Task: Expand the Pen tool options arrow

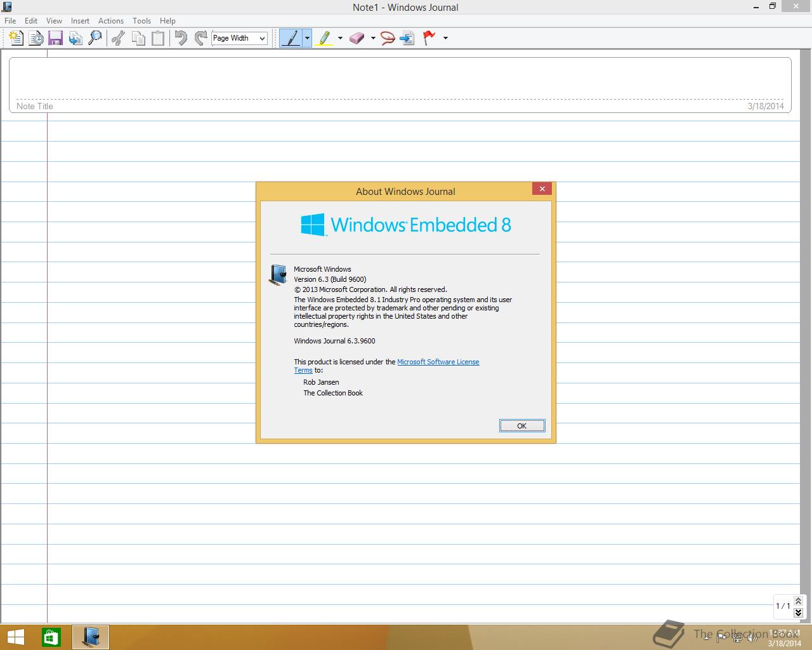Action: (x=307, y=38)
